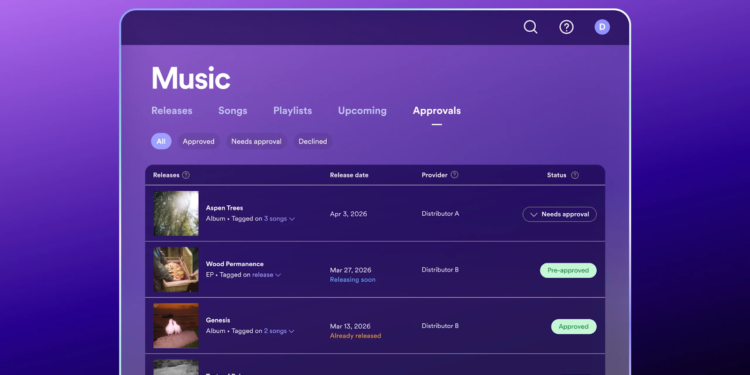Click the Release date column header
The height and width of the screenshot is (375, 750).
click(349, 175)
